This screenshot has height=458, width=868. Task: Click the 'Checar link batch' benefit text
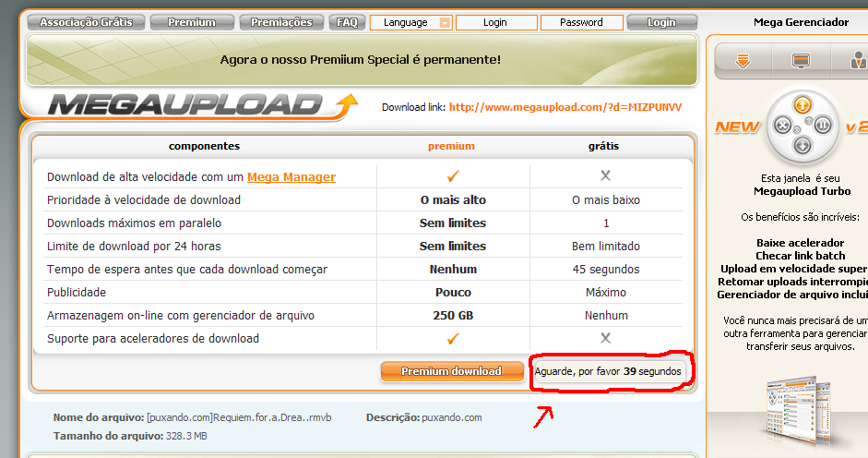(801, 256)
